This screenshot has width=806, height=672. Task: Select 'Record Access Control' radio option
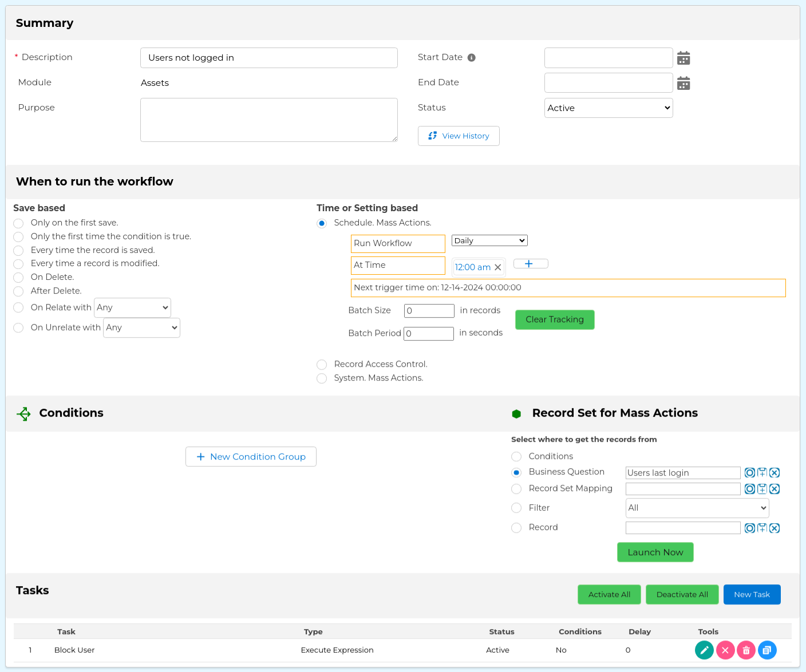coord(322,365)
